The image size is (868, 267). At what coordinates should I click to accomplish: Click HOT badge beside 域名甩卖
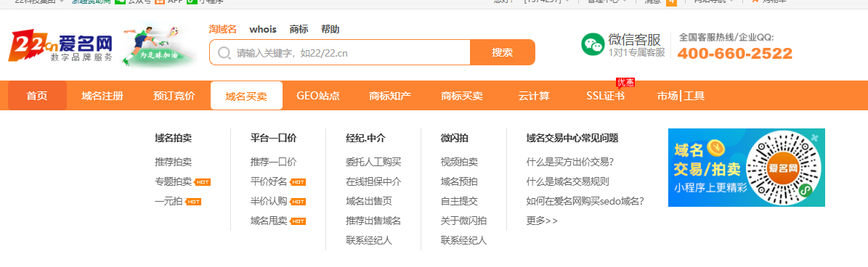298,221
